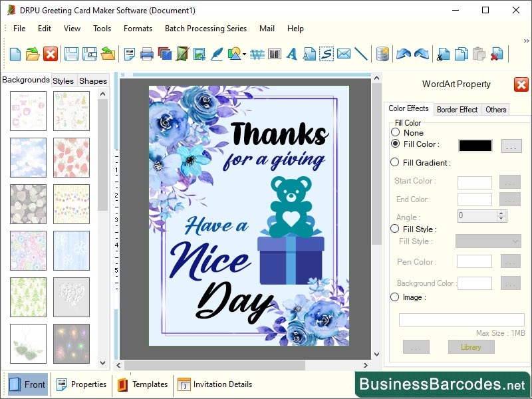The width and height of the screenshot is (532, 399).
Task: Enable the Fill Gradient option
Action: (396, 162)
